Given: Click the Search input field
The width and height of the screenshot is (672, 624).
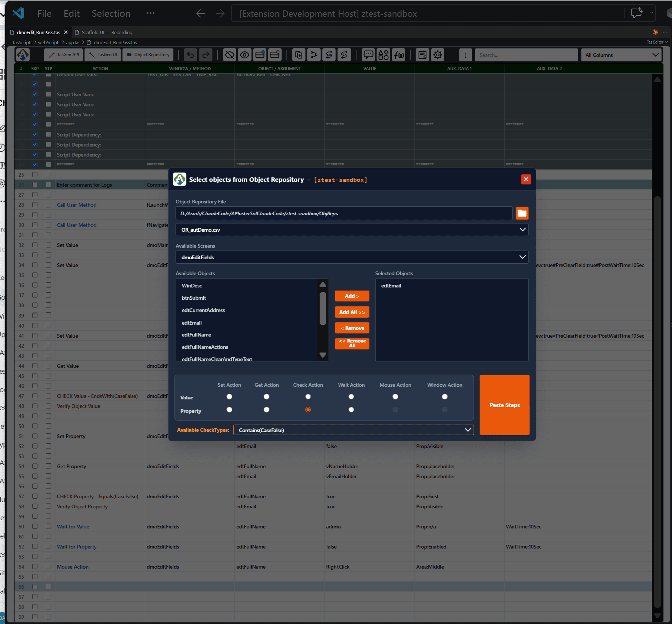Looking at the screenshot, I should point(526,55).
